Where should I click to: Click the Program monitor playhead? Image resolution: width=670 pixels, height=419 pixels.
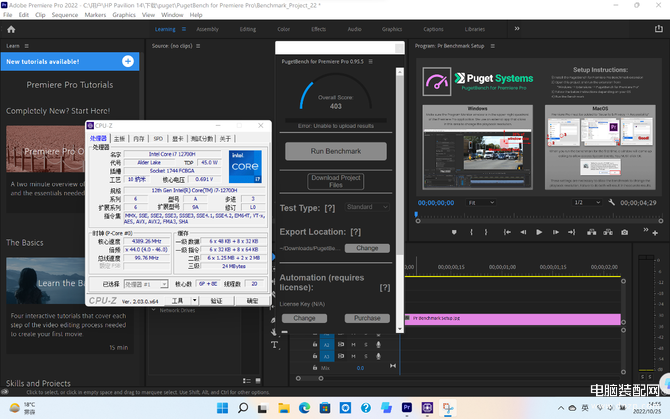[416, 215]
